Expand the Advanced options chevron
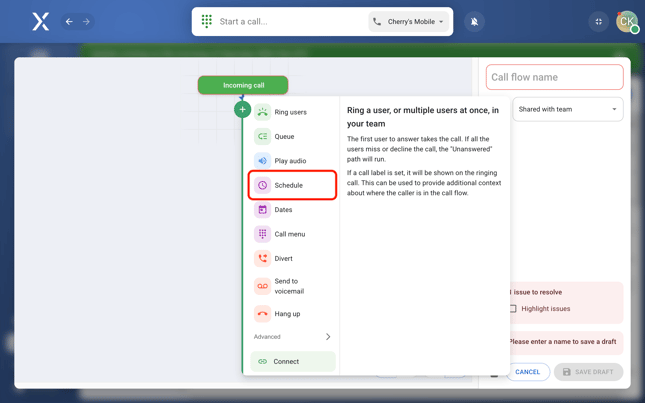The width and height of the screenshot is (645, 403). 328,337
